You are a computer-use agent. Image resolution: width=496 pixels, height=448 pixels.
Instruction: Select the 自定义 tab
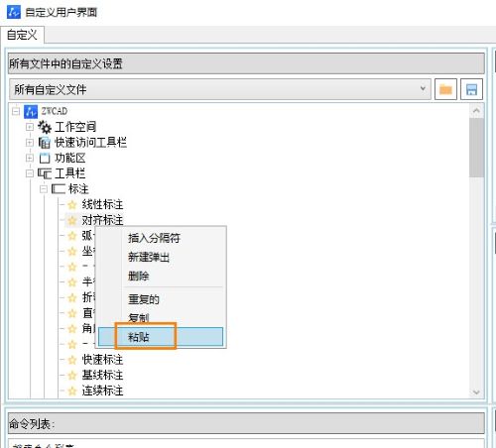tap(22, 35)
